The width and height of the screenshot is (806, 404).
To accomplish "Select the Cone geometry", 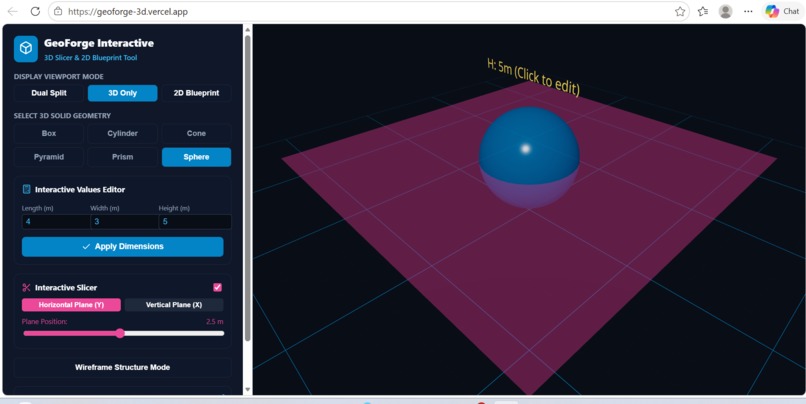I will point(196,133).
